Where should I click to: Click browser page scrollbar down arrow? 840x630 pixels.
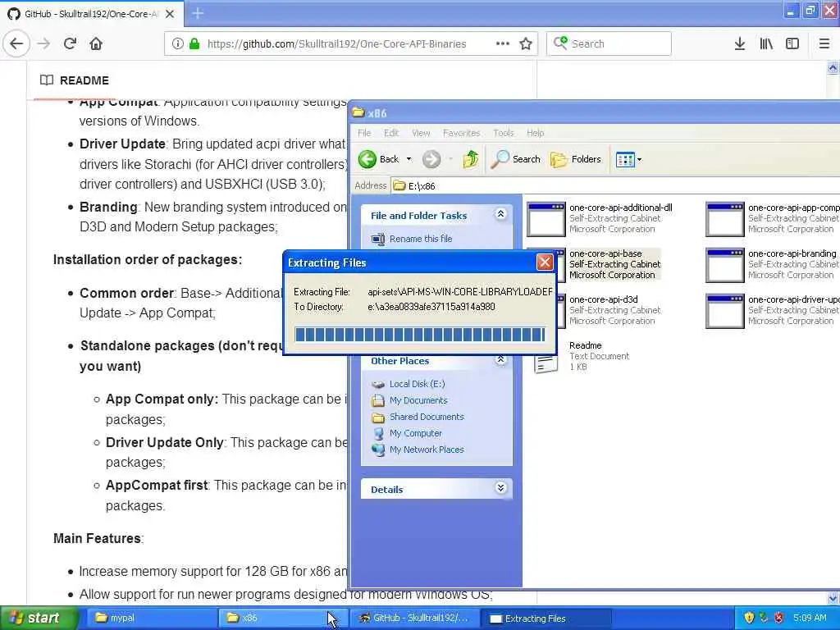(833, 597)
